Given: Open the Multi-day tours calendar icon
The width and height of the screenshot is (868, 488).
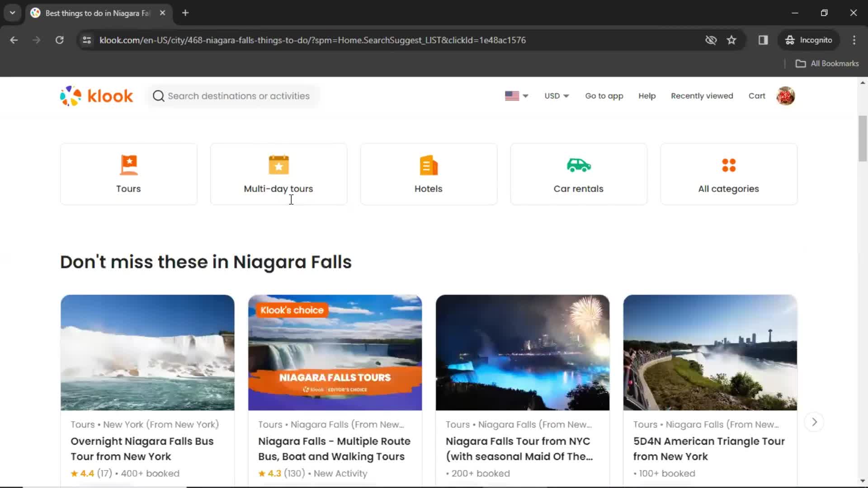Looking at the screenshot, I should click(x=278, y=165).
